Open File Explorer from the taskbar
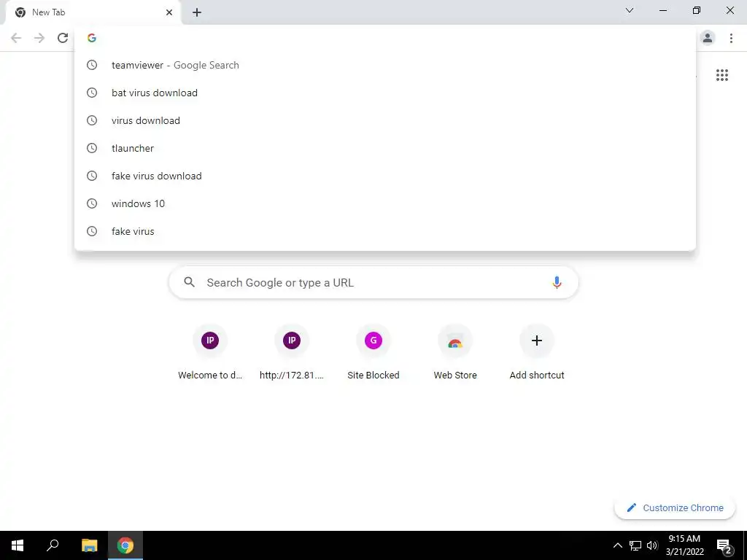 [x=89, y=545]
